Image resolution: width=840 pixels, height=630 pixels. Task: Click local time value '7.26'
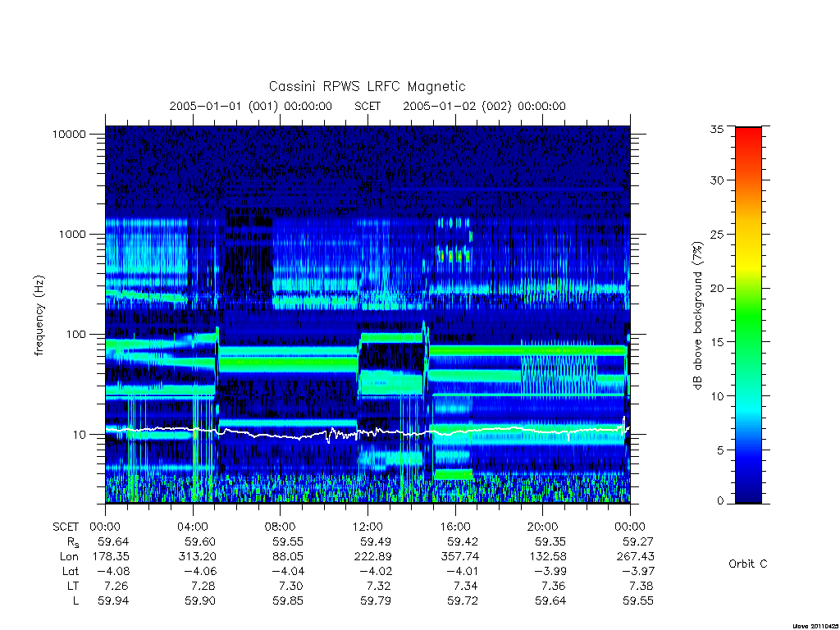(x=117, y=586)
